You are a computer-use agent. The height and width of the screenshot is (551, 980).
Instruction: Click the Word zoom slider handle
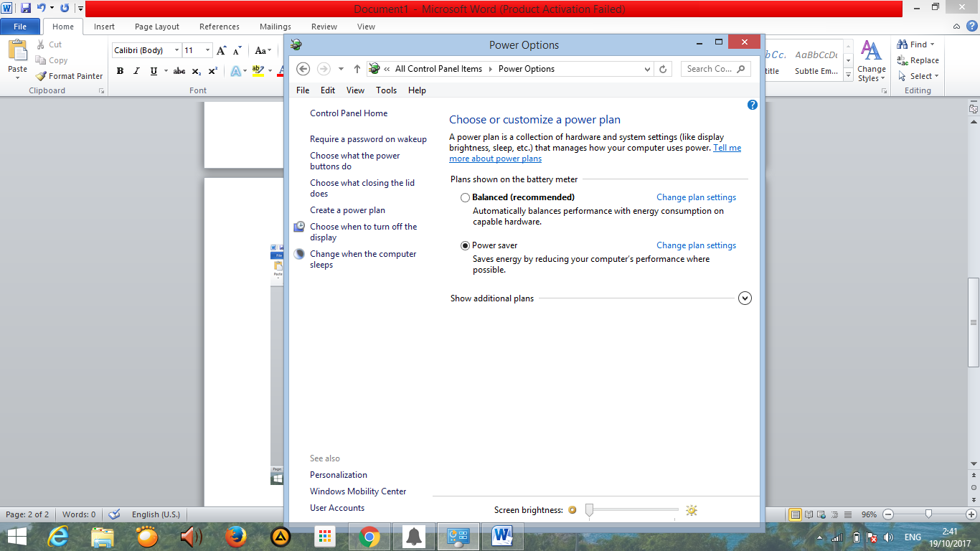tap(928, 514)
